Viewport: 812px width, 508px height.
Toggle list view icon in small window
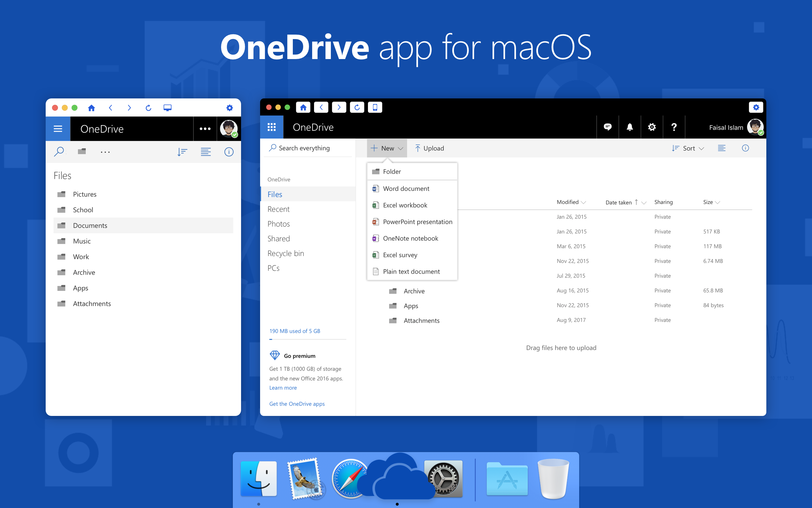click(206, 152)
